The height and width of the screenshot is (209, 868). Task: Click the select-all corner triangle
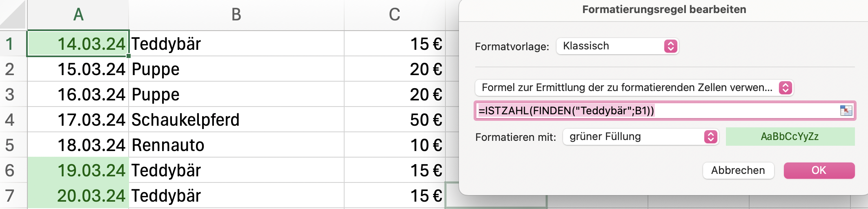(x=13, y=15)
